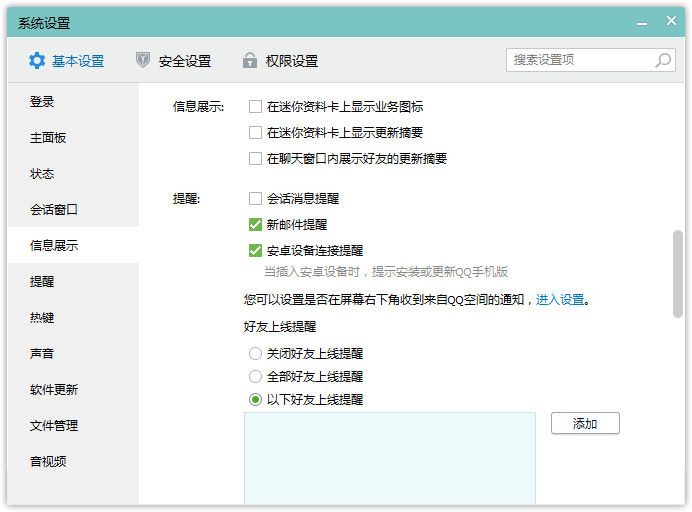Click the lock icon for 权限设置
The width and height of the screenshot is (692, 512).
(x=250, y=60)
